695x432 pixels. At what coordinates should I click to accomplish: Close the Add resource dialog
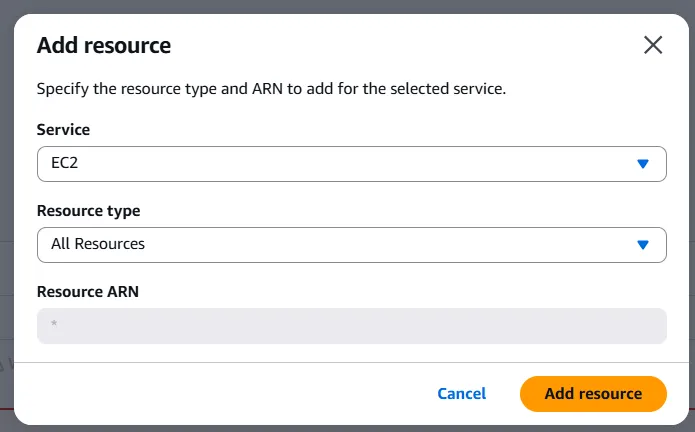pos(653,45)
